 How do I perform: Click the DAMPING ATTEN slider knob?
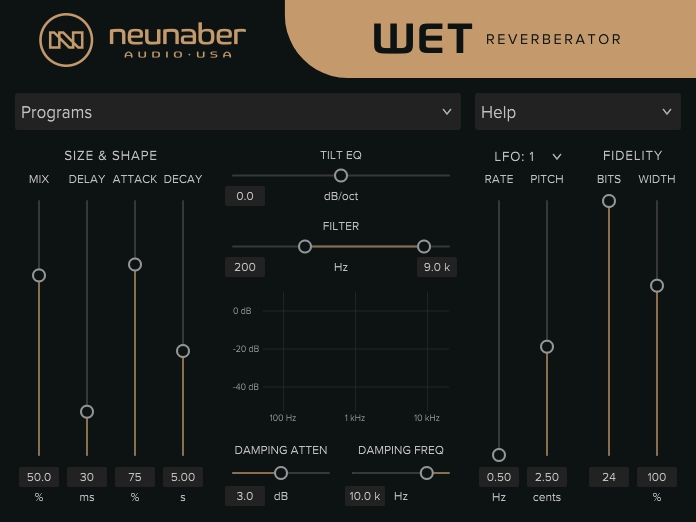[x=281, y=473]
